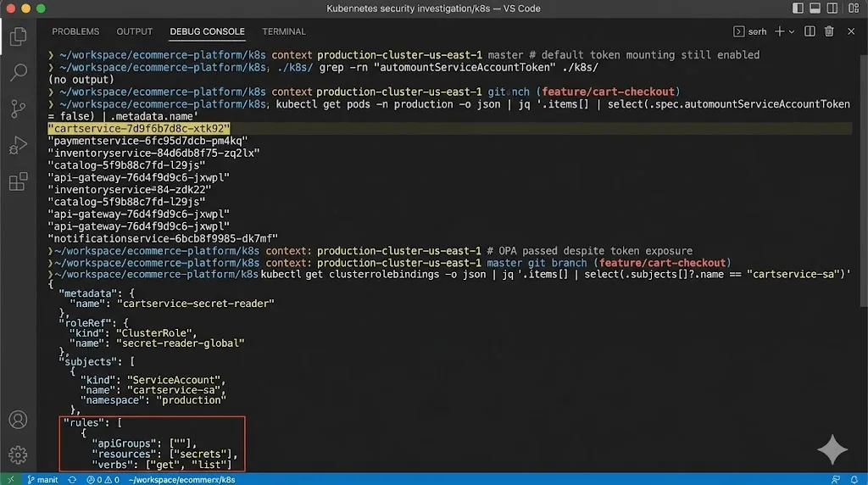Click the "apiGroups" line in rules
868x485 pixels.
tap(144, 443)
